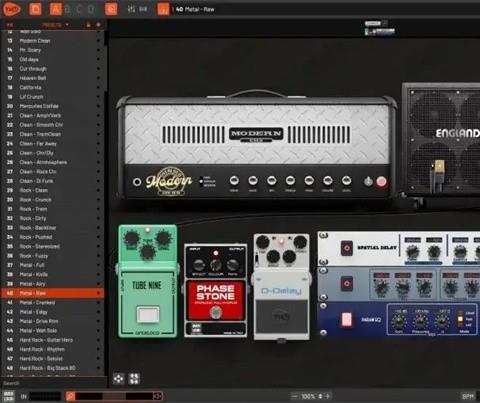Toggle the D-Delay pedal footswitch
480x403 pixels.
tap(282, 316)
